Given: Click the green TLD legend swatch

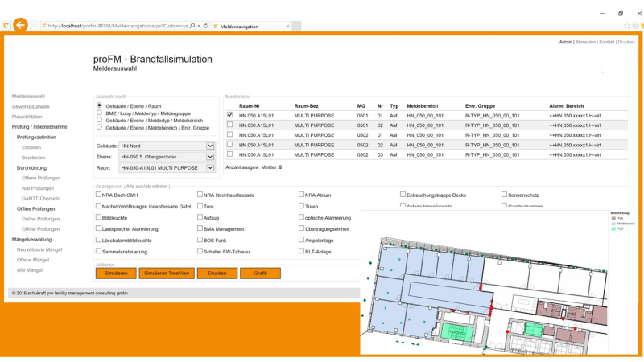Looking at the screenshot, I should [x=614, y=228].
